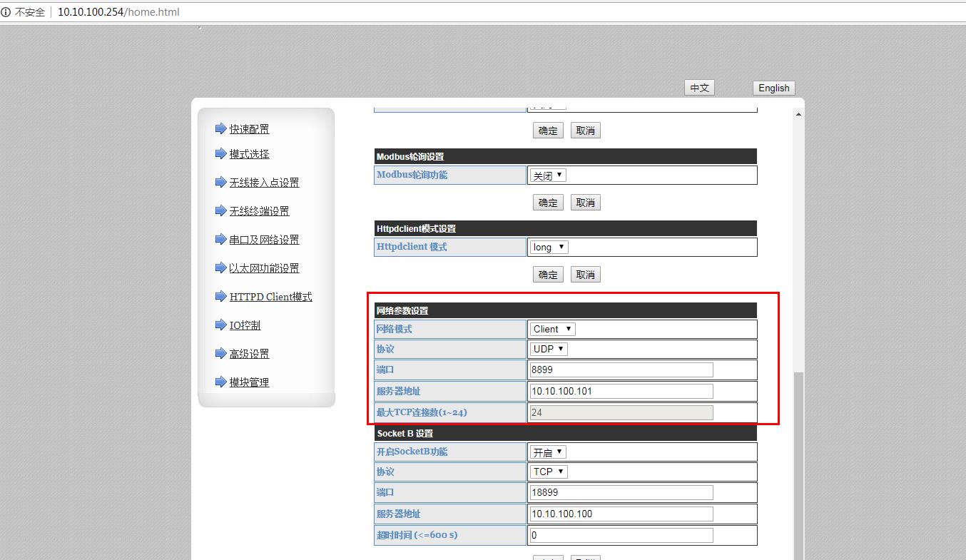Click the arrow icon beside IO控制
966x560 pixels.
pyautogui.click(x=220, y=325)
